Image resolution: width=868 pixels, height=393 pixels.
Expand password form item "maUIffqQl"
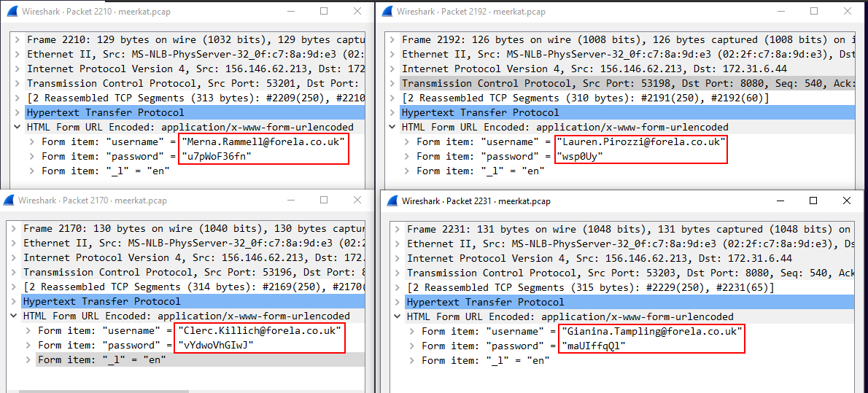coord(413,346)
